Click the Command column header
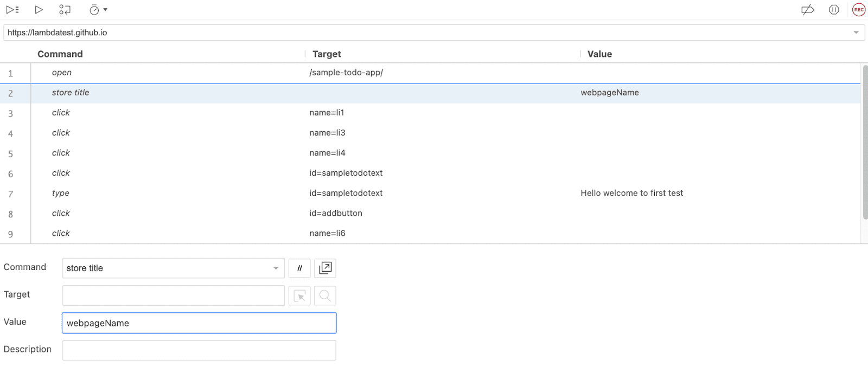 point(60,54)
